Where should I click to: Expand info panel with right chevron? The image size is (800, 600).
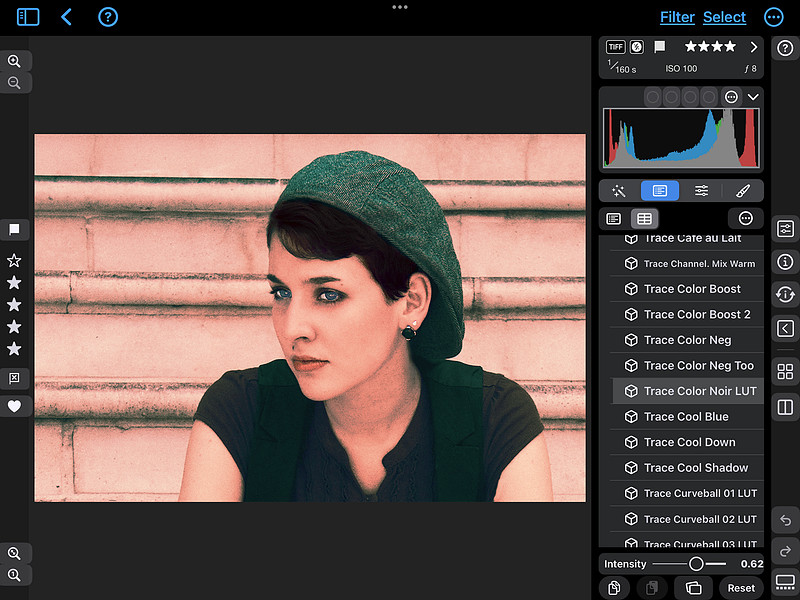pyautogui.click(x=753, y=47)
